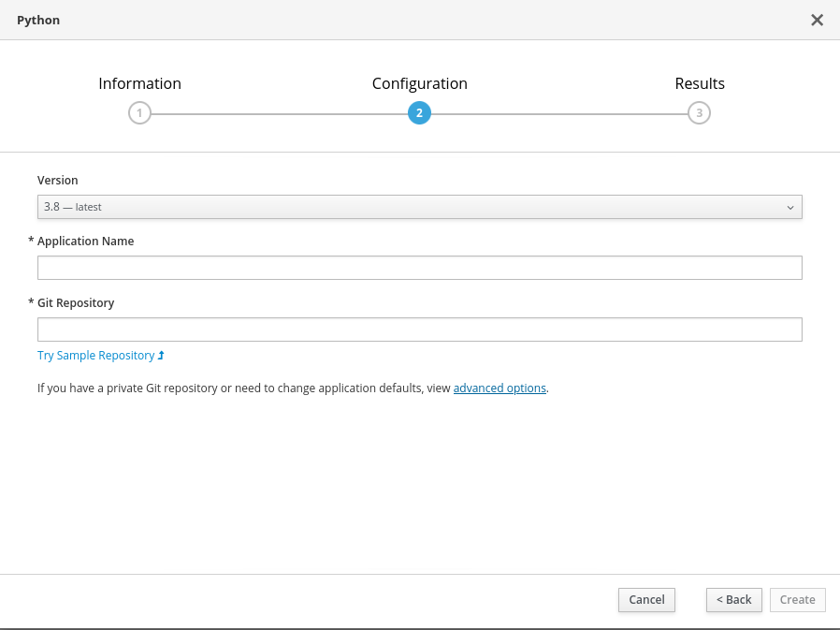Select the Information step label
This screenshot has height=630, width=840.
pos(139,83)
